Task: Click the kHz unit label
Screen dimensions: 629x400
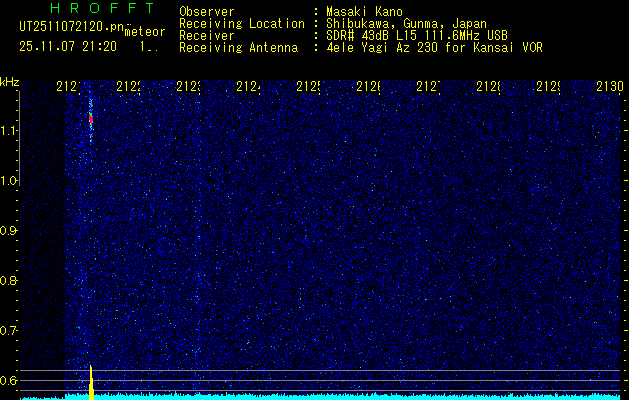Action: click(10, 83)
